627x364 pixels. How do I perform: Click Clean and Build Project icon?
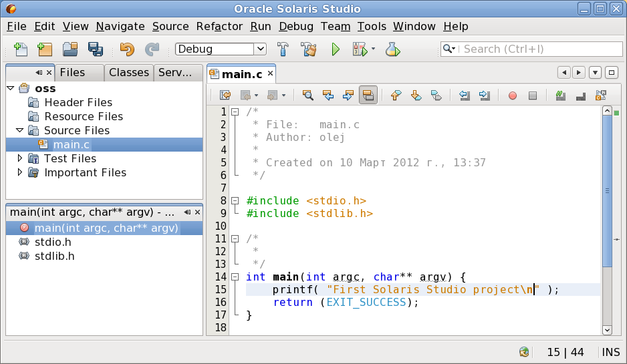[x=308, y=49]
